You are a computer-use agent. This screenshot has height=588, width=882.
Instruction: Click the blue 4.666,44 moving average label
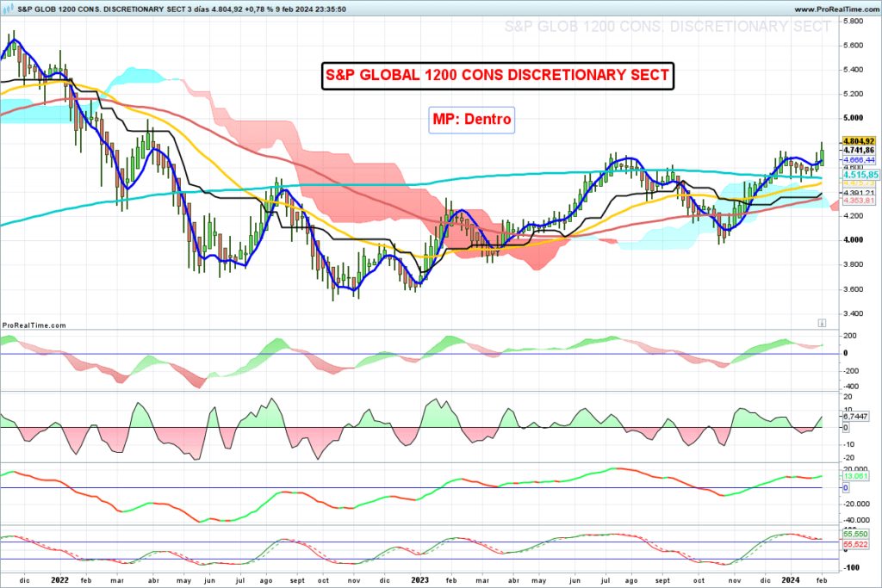click(x=859, y=160)
